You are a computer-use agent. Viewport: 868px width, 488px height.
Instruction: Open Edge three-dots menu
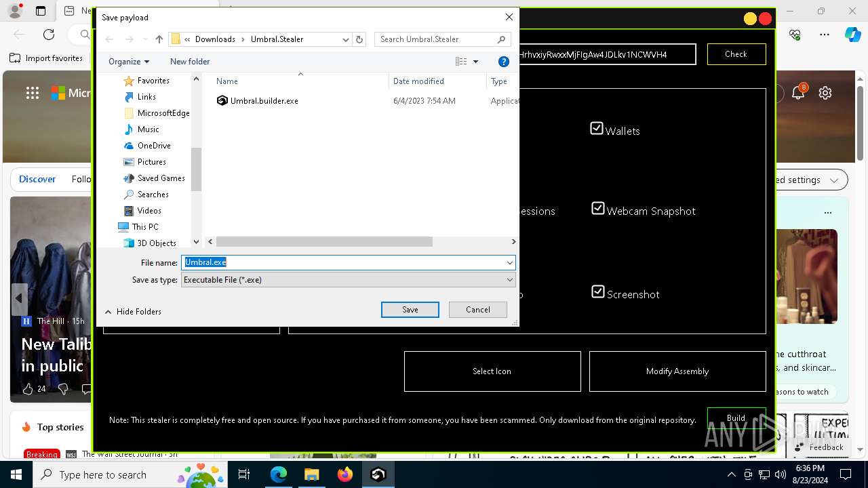[825, 34]
